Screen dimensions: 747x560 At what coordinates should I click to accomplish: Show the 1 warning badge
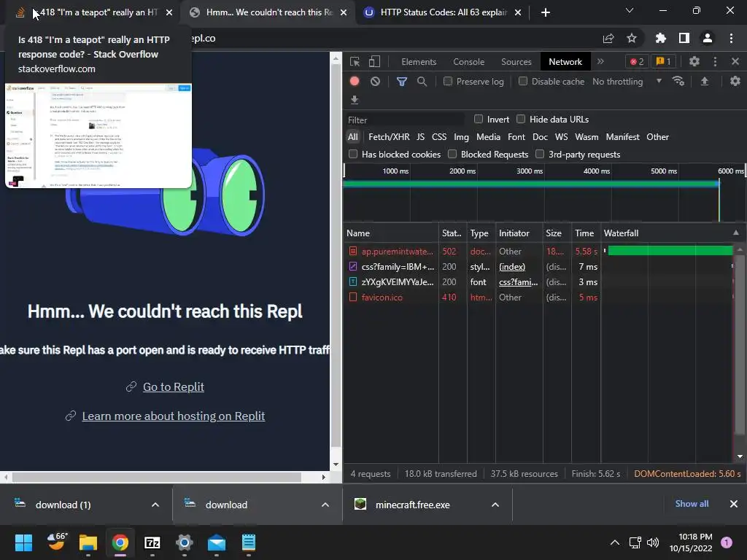pos(664,61)
